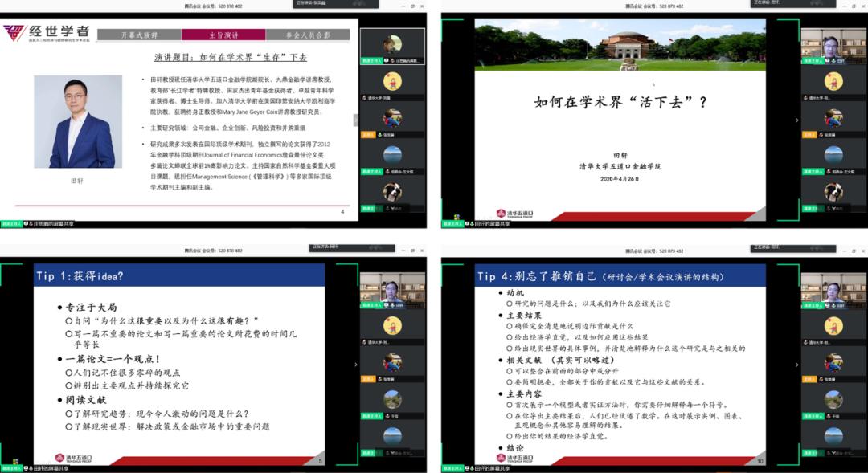Click the 演讲题目 heading on the bio slide
Image resolution: width=868 pixels, height=473 pixels.
(231, 57)
